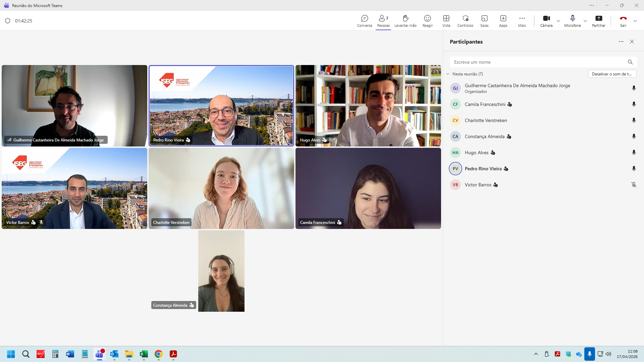Expand the Microfone options dropdown arrow
Screen dimensions: 644x362
point(585,21)
